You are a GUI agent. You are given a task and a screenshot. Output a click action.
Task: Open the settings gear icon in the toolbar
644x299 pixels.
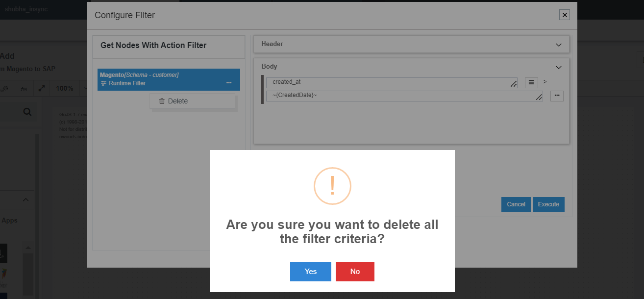point(5,88)
